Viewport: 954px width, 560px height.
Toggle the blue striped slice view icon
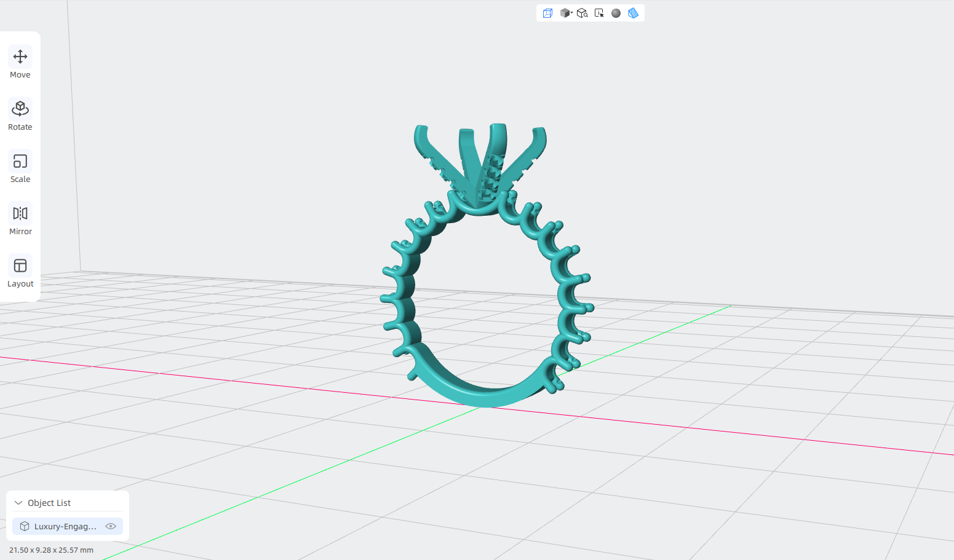pos(633,13)
